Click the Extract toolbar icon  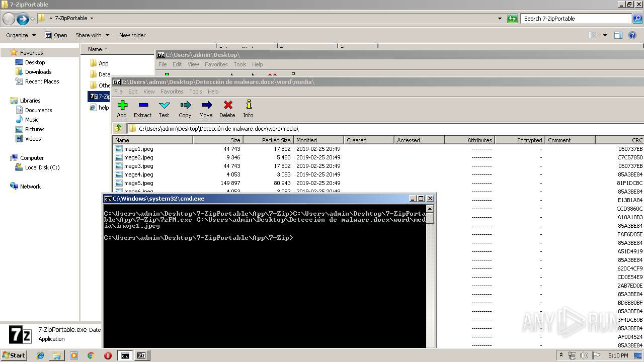pos(143,109)
